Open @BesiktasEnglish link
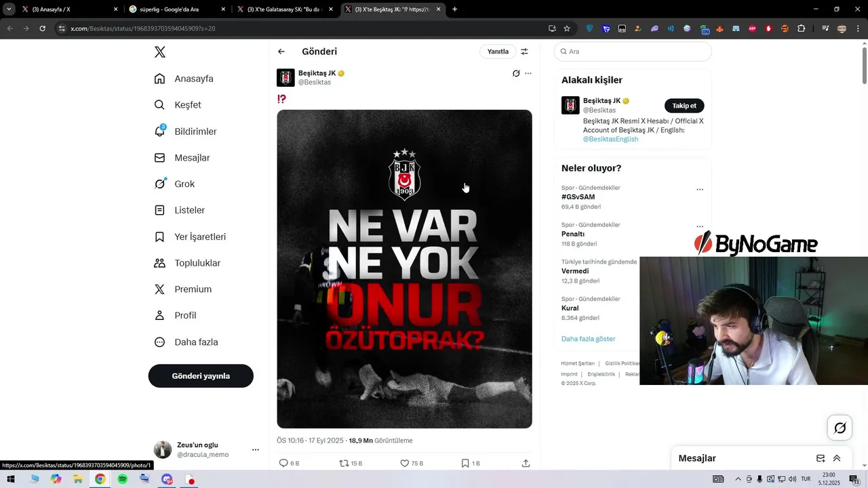The width and height of the screenshot is (868, 488). [610, 139]
